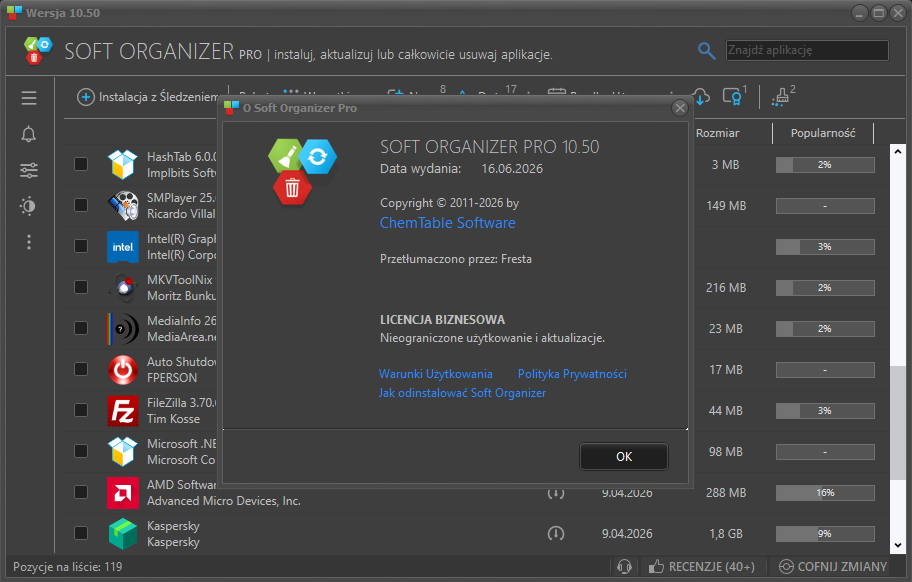Click the 288 MB size cell

[x=726, y=492]
